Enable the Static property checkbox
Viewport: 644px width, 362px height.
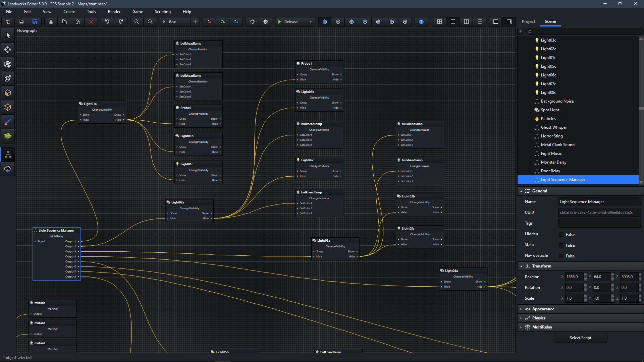(561, 245)
